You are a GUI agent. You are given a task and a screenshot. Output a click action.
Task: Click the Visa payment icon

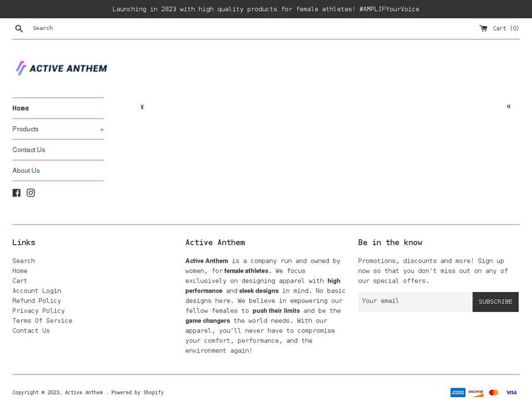(511, 392)
